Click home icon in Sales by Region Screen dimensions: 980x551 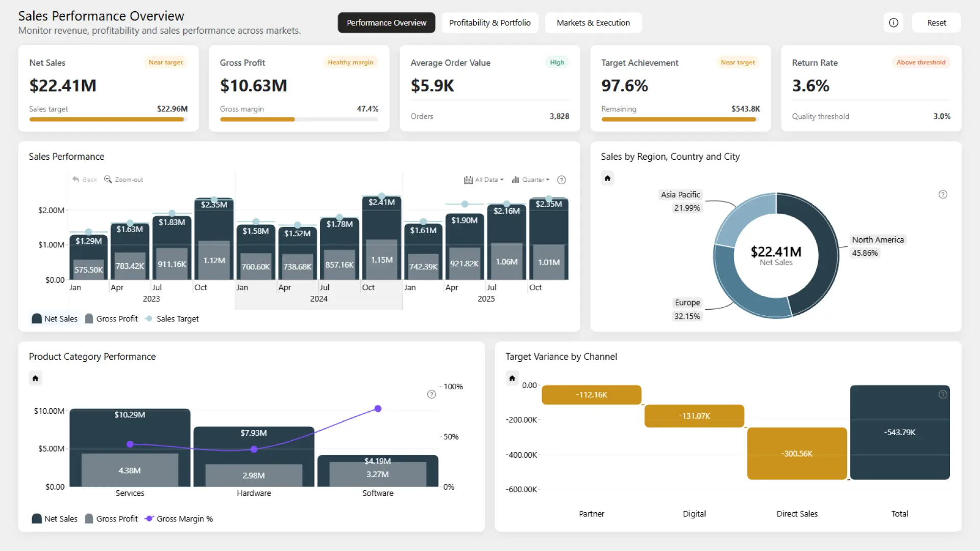click(607, 178)
